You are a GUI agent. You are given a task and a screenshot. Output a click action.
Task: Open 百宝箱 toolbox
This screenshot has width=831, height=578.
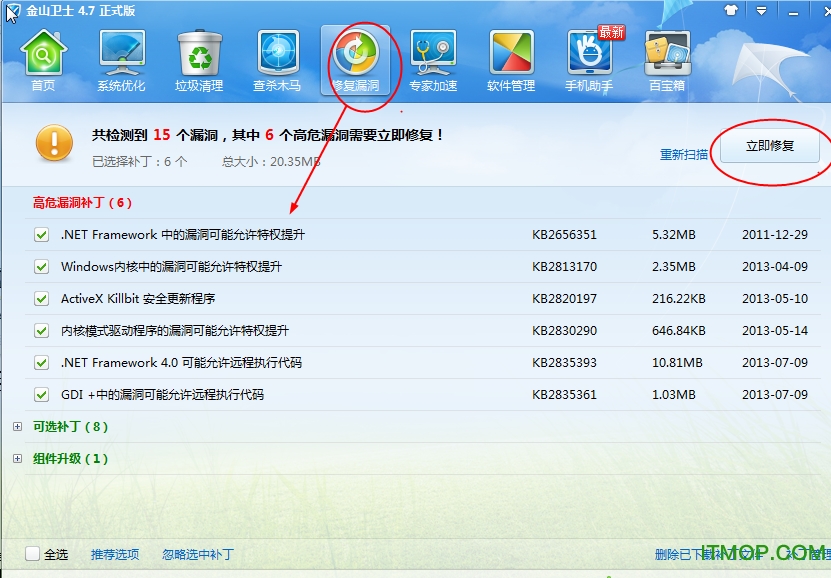tap(667, 58)
